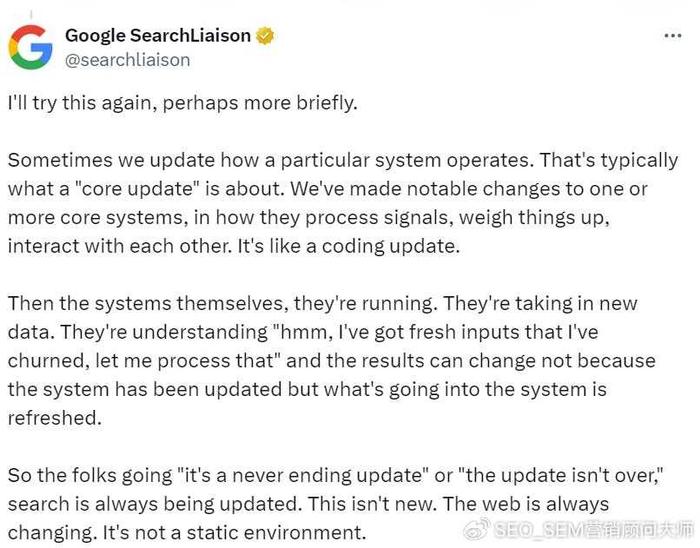
Task: Open the Google G profile avatar
Action: tap(30, 47)
